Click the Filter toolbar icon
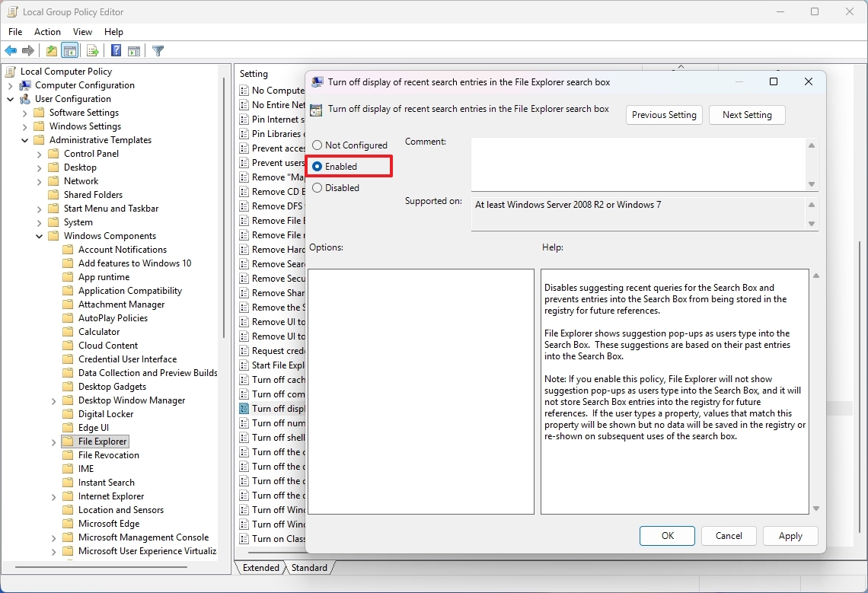The image size is (868, 593). click(158, 50)
